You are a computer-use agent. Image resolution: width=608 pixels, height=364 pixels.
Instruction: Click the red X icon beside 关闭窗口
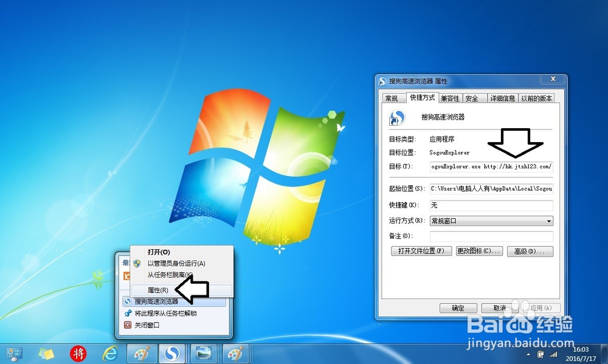coord(128,325)
